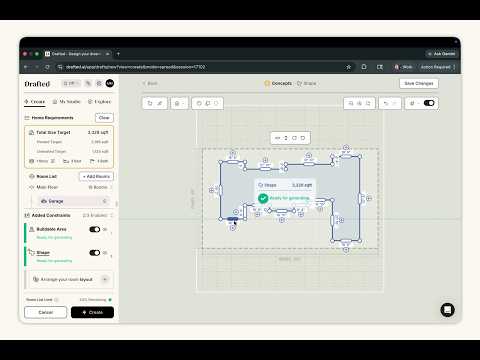Screen dimensions: 480x360
Task: Click the Room List Limit info icon
Action: coord(56,300)
